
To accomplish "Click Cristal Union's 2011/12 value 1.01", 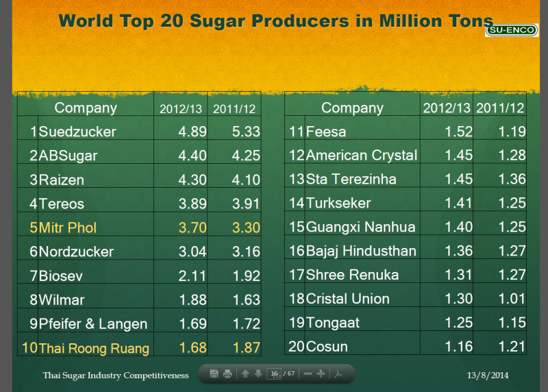I will (512, 299).
